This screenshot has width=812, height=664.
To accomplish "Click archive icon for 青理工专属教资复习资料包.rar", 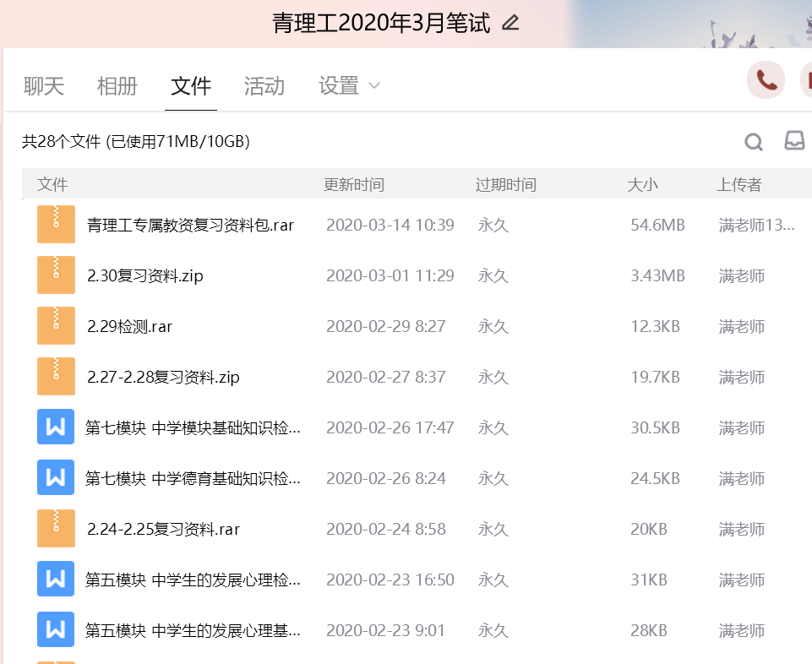I will point(56,225).
